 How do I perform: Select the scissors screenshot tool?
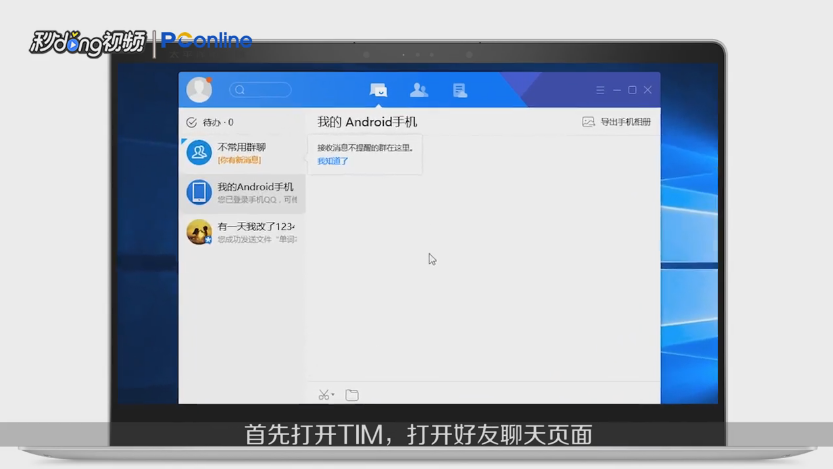tap(324, 395)
